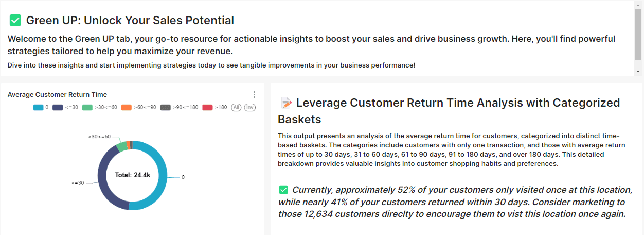
Task: Click the '>30<=60' callout label on chart
Action: point(99,137)
